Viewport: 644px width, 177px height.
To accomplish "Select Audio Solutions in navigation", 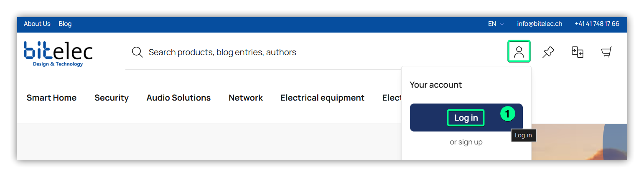I will [x=178, y=98].
